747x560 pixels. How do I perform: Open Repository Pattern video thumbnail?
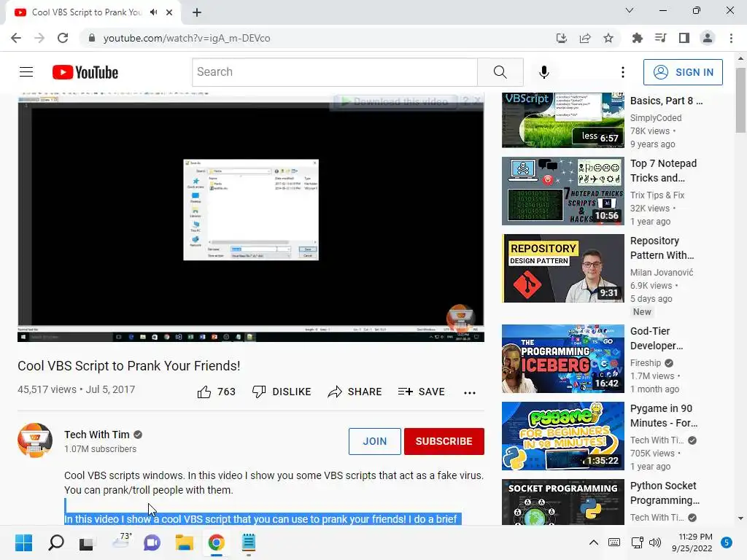point(562,268)
